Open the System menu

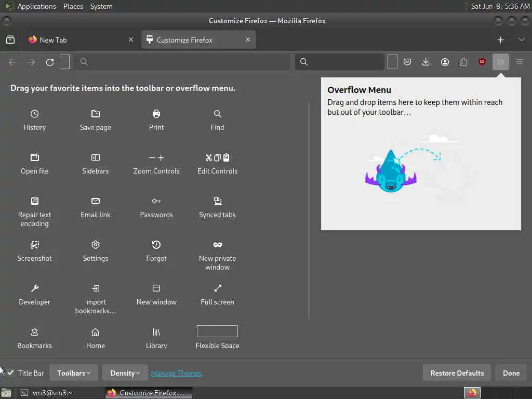click(x=101, y=6)
